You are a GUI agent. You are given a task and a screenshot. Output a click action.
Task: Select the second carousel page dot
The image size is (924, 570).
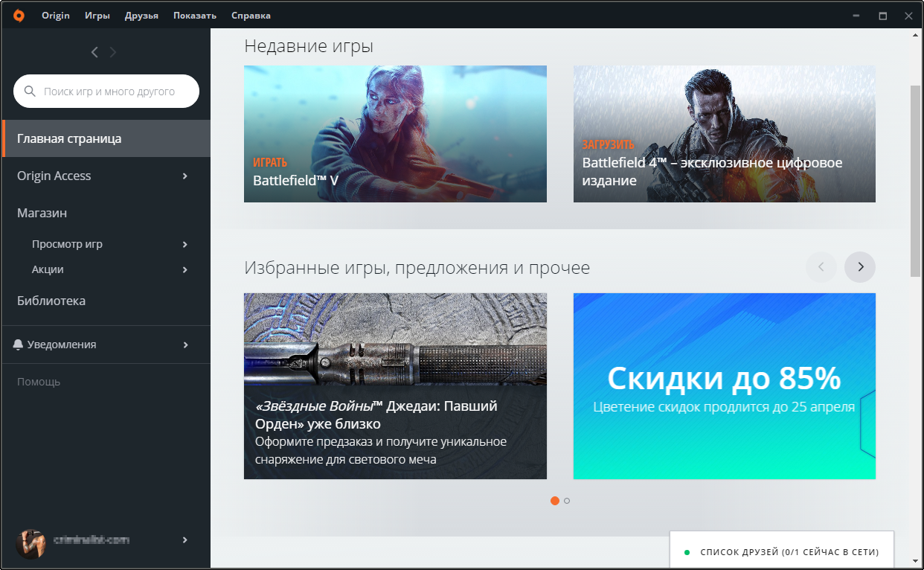click(567, 501)
